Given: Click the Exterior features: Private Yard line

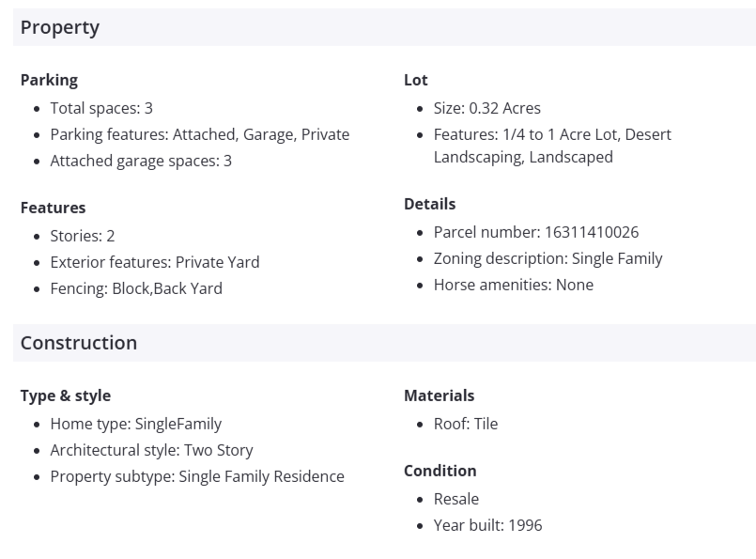Looking at the screenshot, I should point(155,262).
